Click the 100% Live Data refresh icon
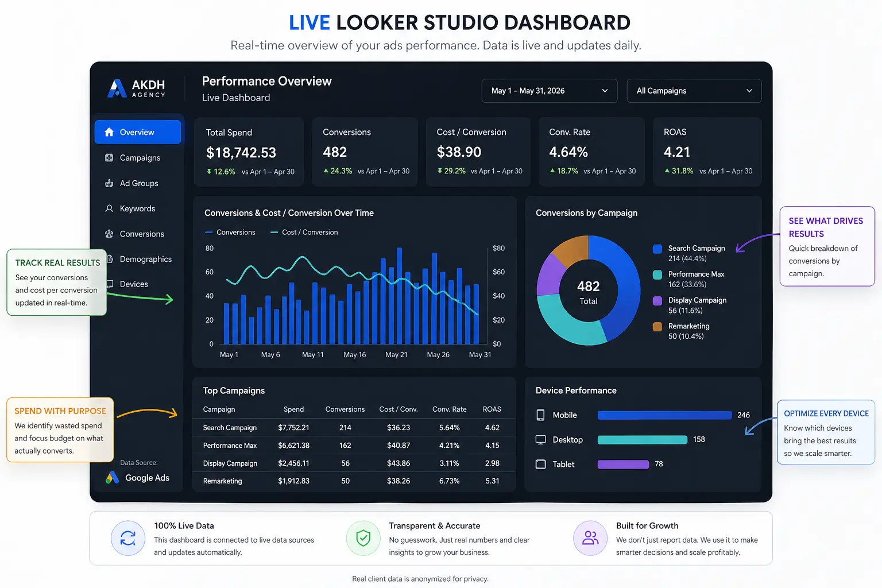Screen dimensions: 882x588 128,538
